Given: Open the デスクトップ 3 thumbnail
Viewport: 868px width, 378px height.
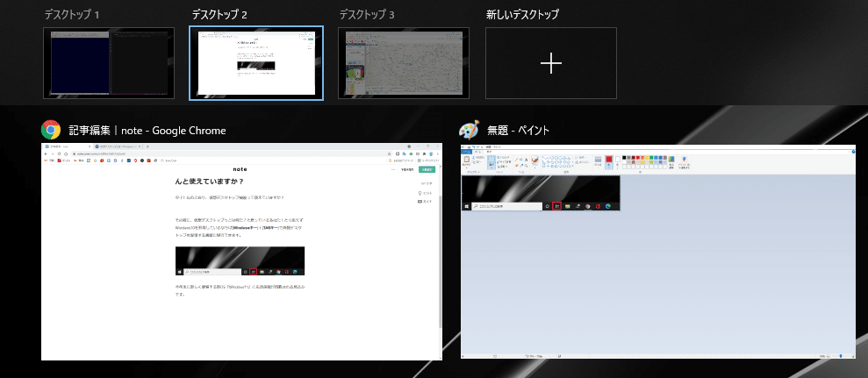Looking at the screenshot, I should [x=404, y=63].
